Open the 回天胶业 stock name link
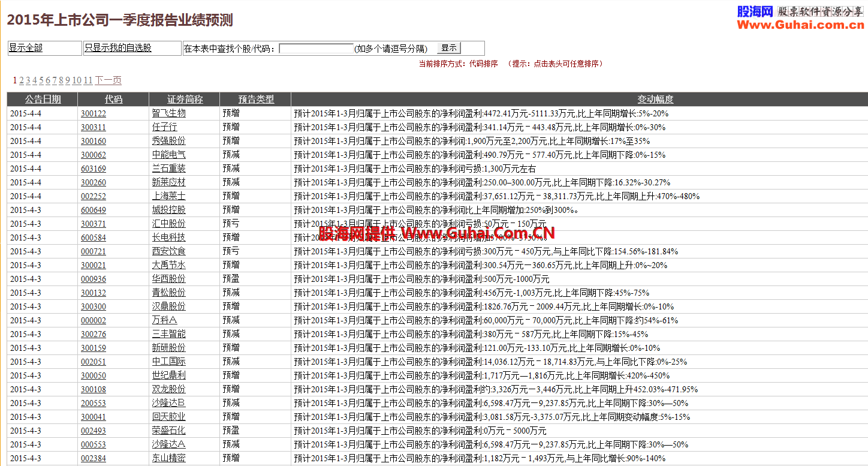Viewport: 868px width, 466px height. coord(169,417)
